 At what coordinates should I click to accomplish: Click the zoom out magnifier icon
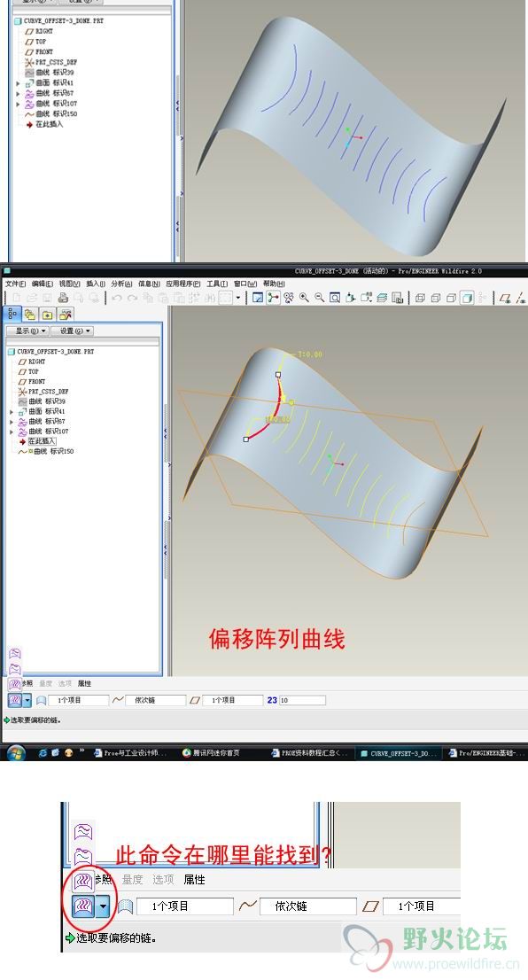(319, 298)
